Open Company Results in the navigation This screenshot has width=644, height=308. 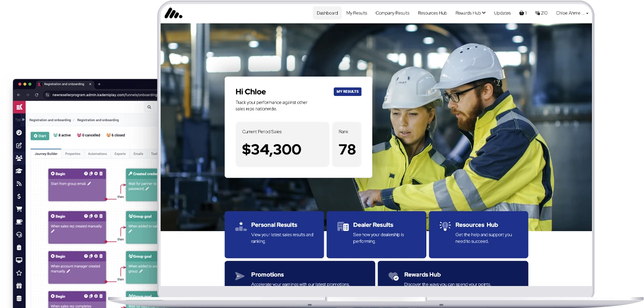click(x=392, y=13)
